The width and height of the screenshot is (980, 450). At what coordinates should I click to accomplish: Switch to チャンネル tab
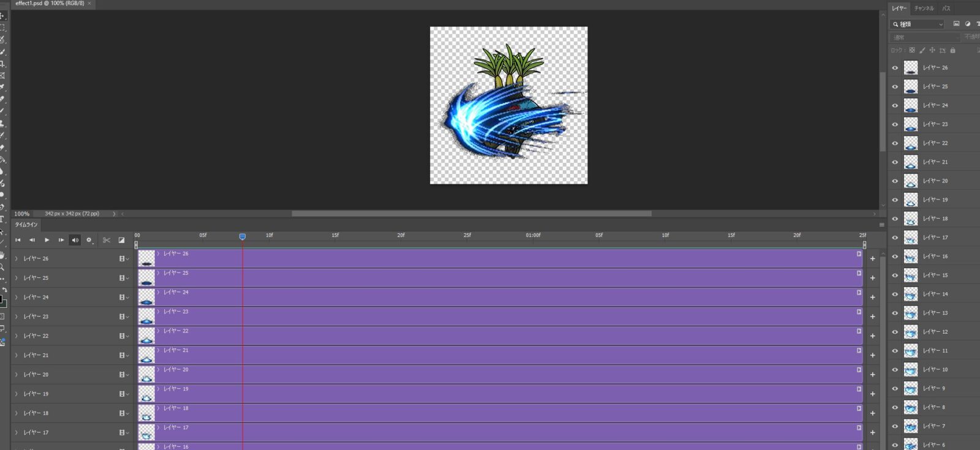coord(924,9)
